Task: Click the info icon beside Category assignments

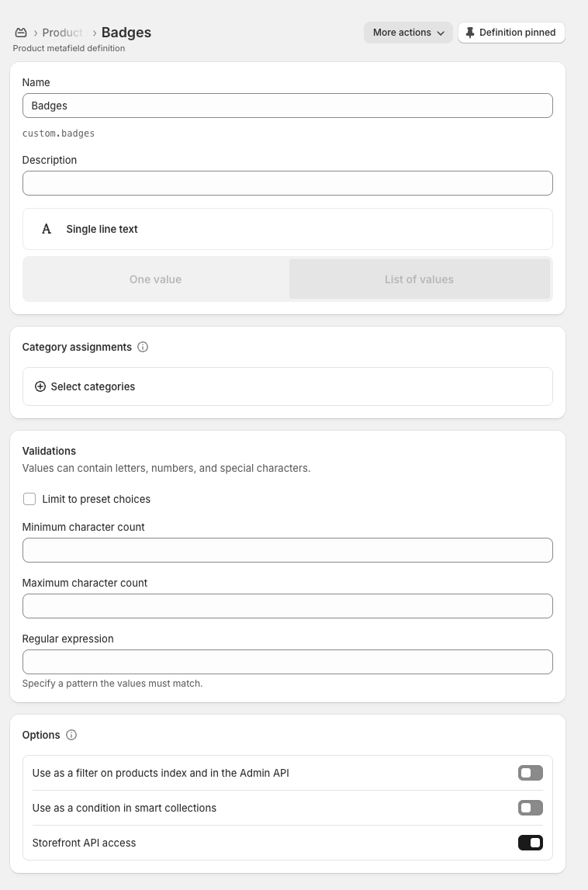Action: pos(143,347)
